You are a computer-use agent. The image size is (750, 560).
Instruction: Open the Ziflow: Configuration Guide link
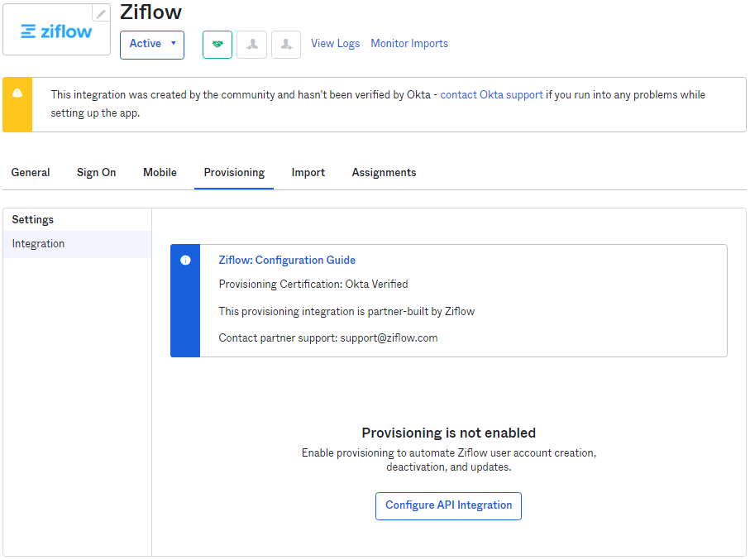[x=287, y=260]
